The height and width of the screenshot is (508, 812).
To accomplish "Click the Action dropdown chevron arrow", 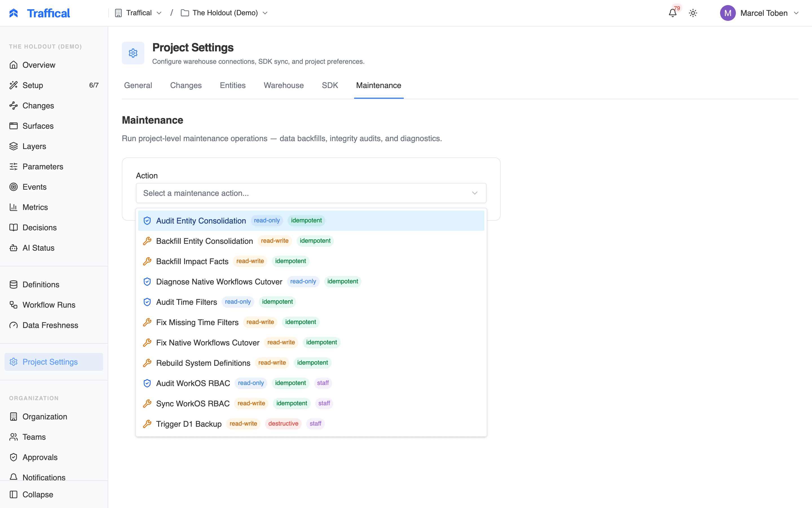I will [475, 193].
